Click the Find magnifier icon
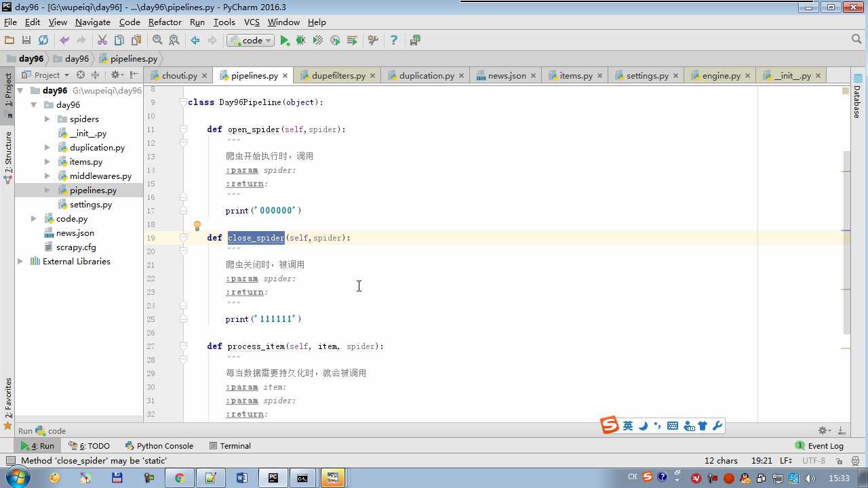Viewport: 868px width, 488px height. 157,41
